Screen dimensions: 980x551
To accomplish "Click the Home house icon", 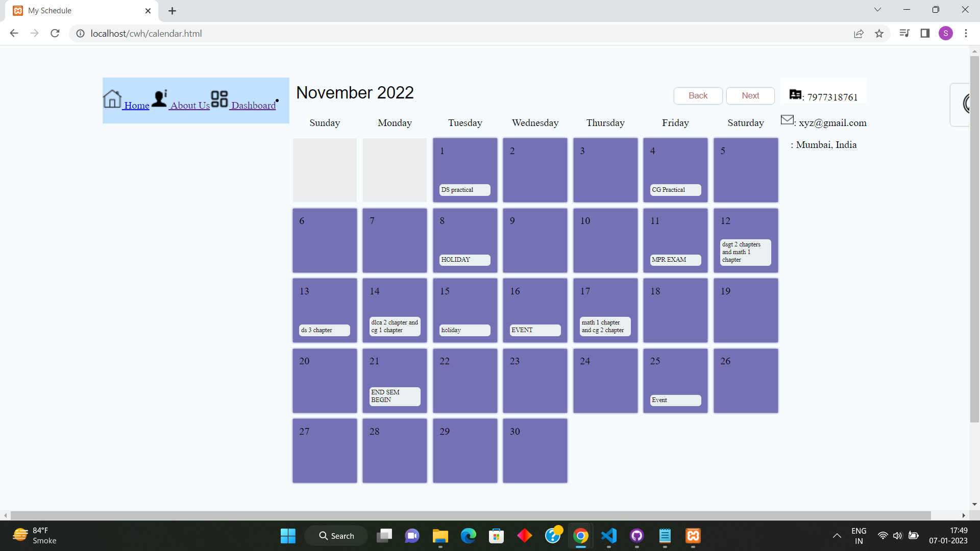I will pos(112,98).
